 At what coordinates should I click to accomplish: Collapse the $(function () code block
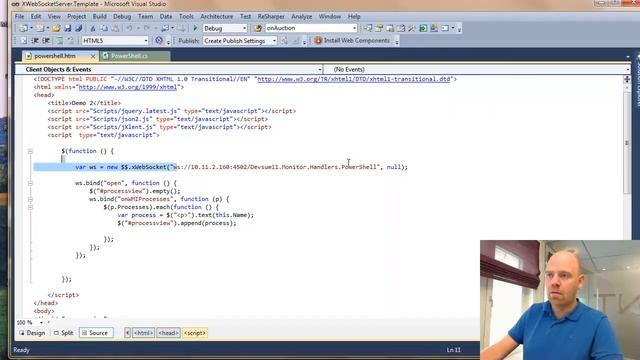click(x=30, y=151)
